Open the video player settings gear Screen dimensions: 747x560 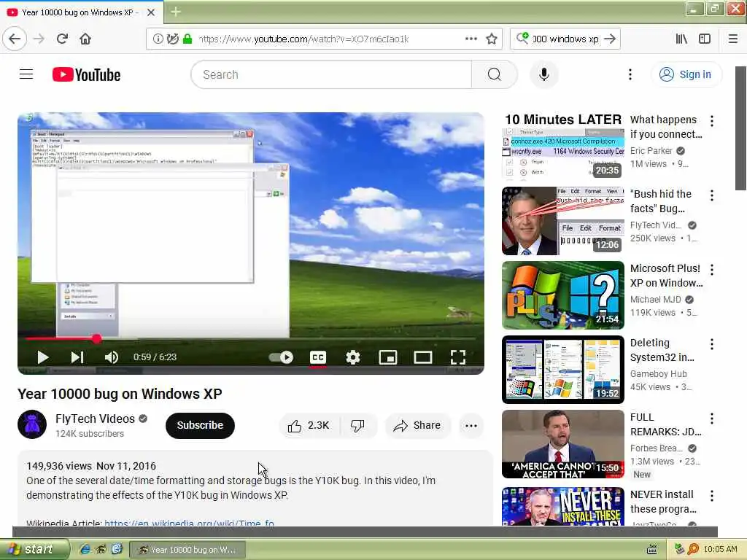pyautogui.click(x=352, y=357)
